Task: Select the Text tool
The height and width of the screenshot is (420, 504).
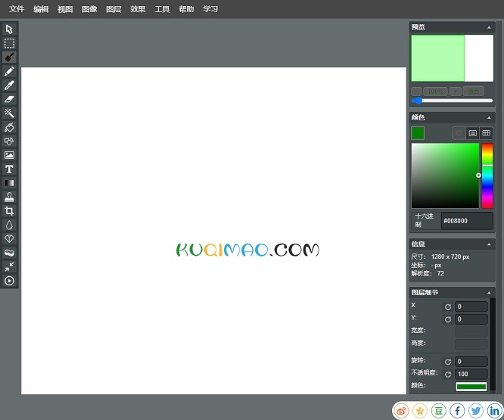Action: pos(9,169)
